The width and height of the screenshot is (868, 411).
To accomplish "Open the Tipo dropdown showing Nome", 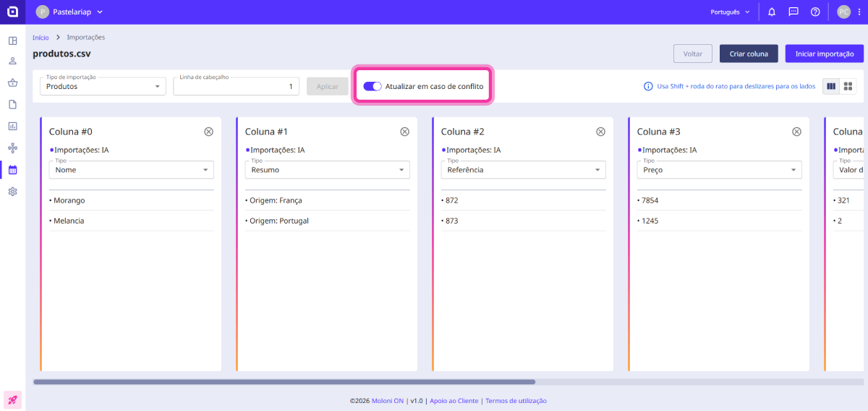I will point(131,170).
